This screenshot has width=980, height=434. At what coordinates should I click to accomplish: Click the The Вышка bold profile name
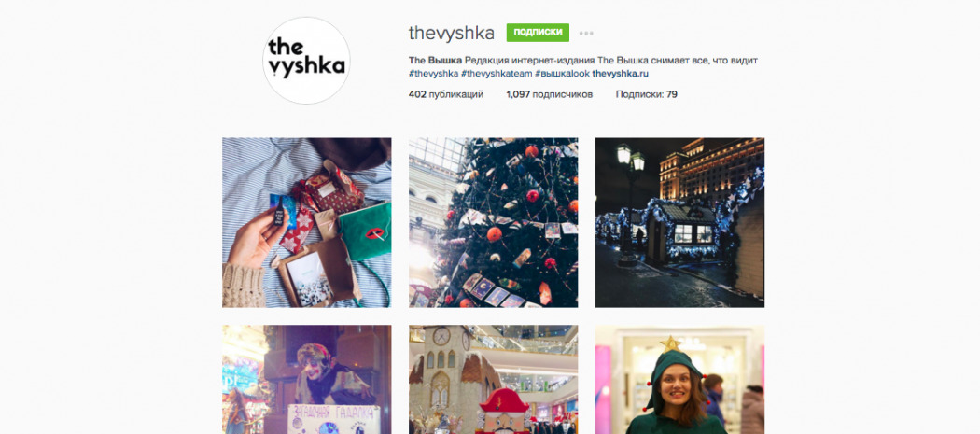[x=436, y=60]
